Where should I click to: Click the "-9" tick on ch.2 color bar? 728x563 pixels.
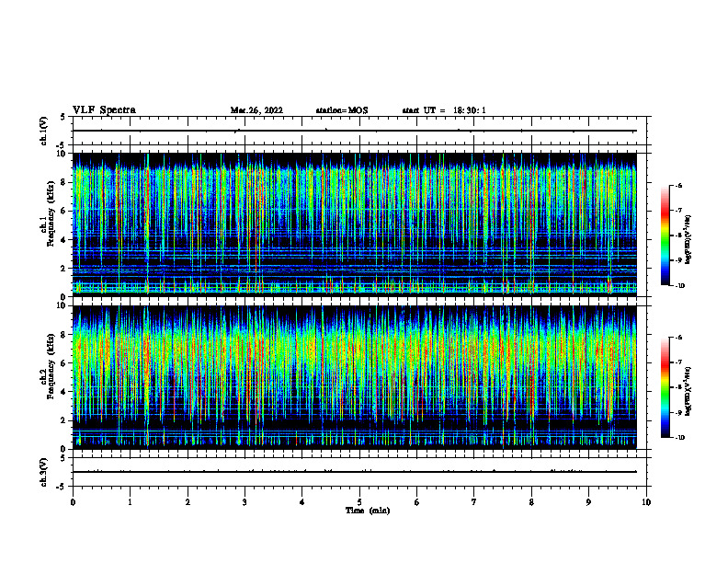click(x=678, y=412)
